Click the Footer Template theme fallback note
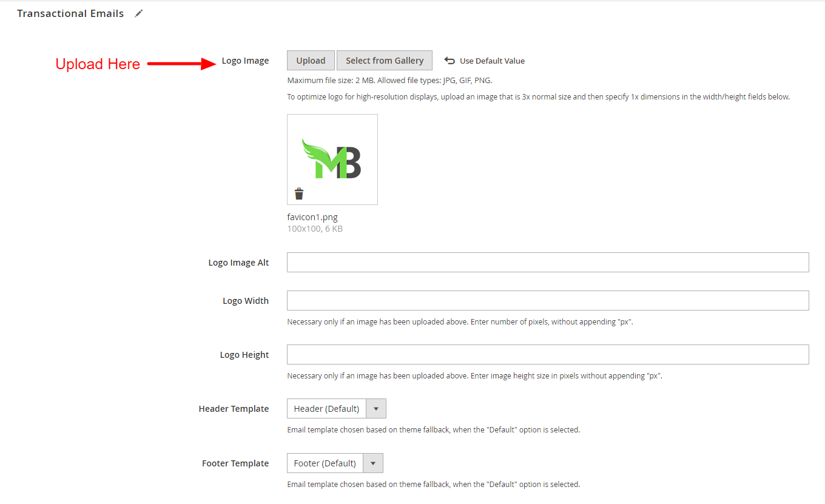This screenshot has width=825, height=504. coord(433,484)
